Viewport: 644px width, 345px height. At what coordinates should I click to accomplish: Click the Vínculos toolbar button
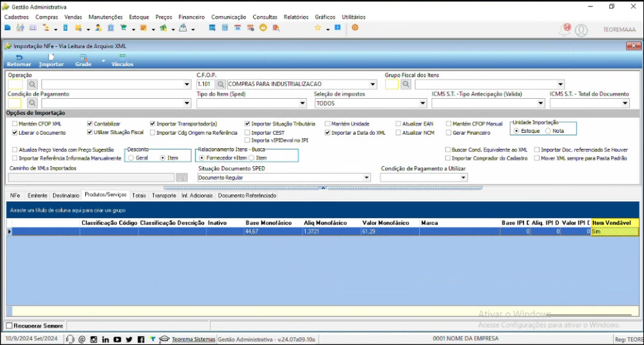pyautogui.click(x=122, y=61)
